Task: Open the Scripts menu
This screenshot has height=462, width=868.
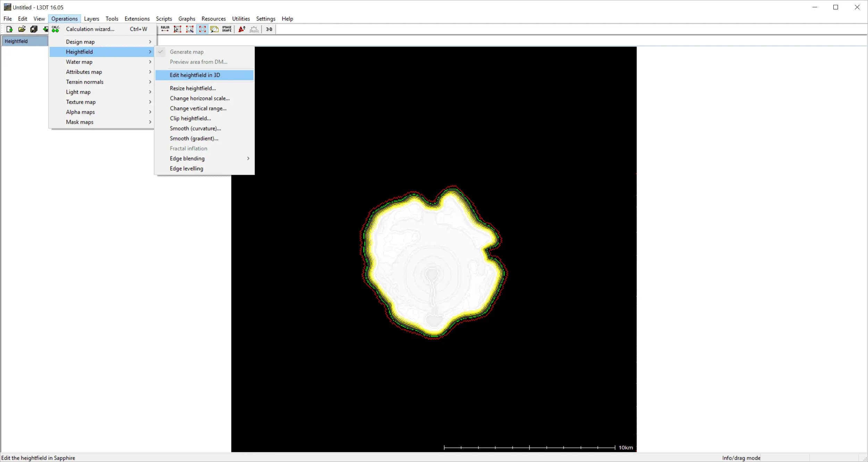Action: click(164, 19)
